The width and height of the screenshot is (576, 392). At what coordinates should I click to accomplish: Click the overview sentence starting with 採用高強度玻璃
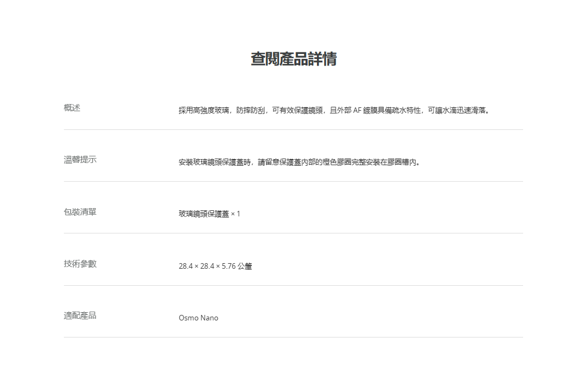coord(334,110)
